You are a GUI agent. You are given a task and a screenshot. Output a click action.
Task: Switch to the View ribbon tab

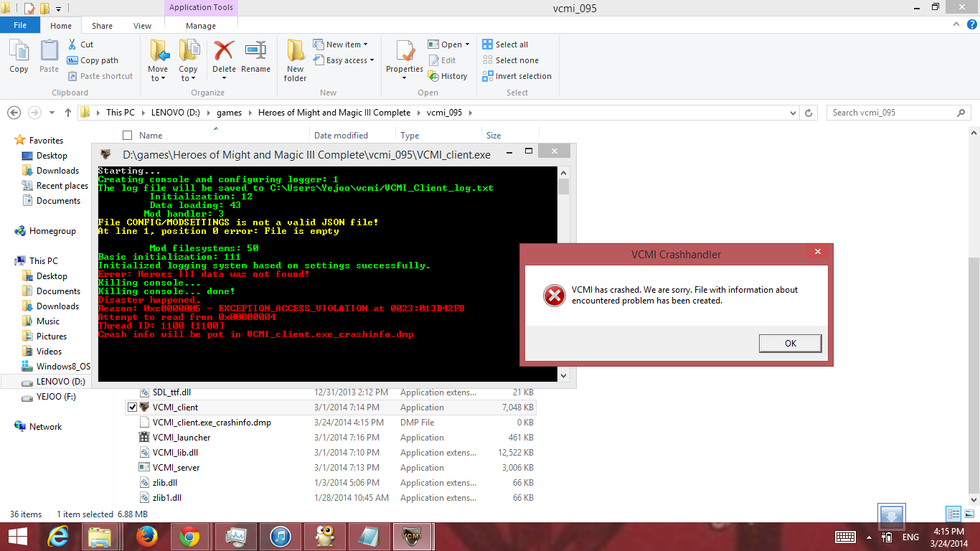point(142,26)
